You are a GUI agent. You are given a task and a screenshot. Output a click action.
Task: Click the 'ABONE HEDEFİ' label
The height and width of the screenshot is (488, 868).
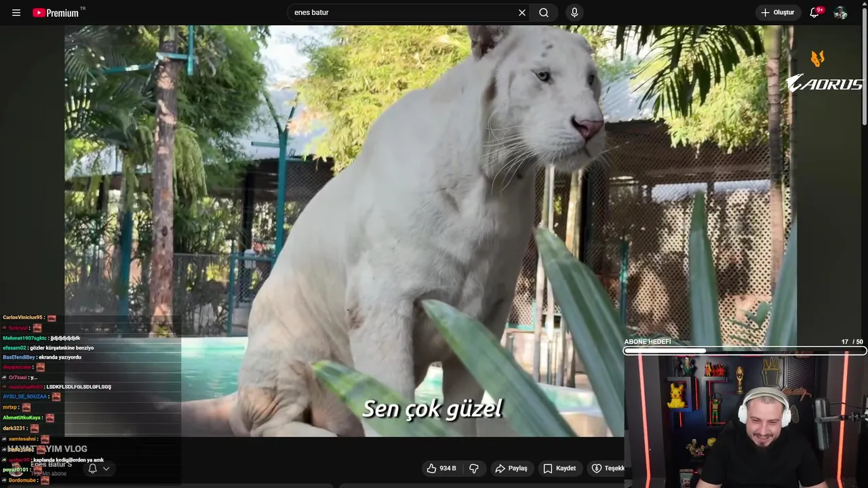tap(648, 342)
